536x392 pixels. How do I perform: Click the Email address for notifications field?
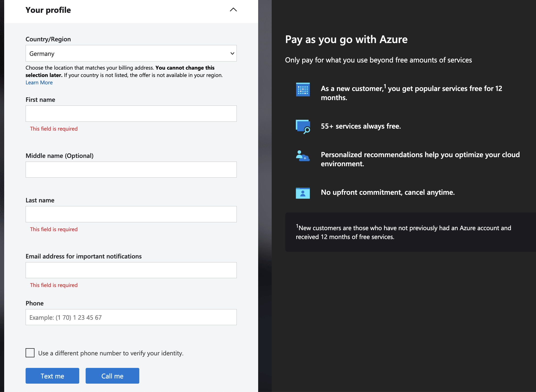(x=131, y=270)
